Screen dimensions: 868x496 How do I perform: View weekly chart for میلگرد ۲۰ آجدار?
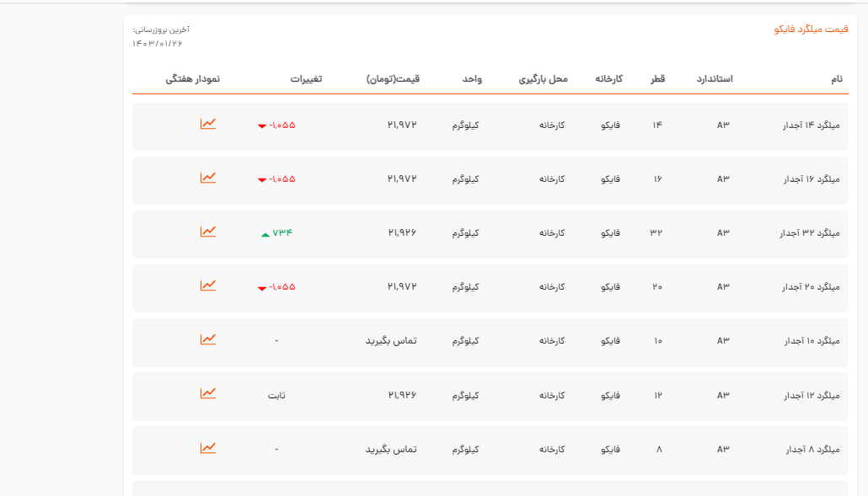(208, 285)
